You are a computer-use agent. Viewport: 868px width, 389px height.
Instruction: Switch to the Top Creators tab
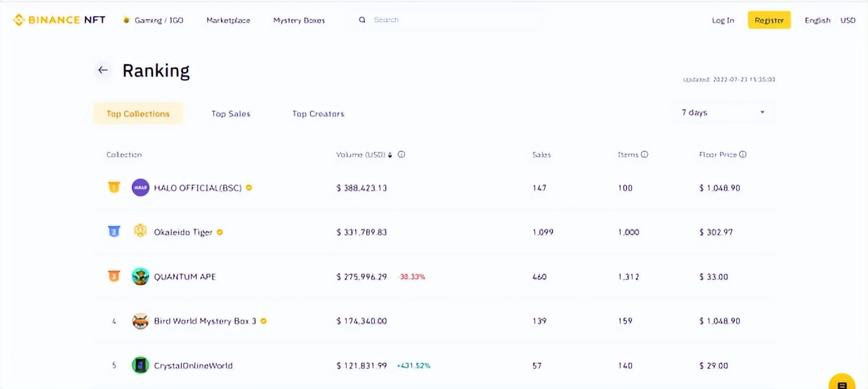point(318,114)
